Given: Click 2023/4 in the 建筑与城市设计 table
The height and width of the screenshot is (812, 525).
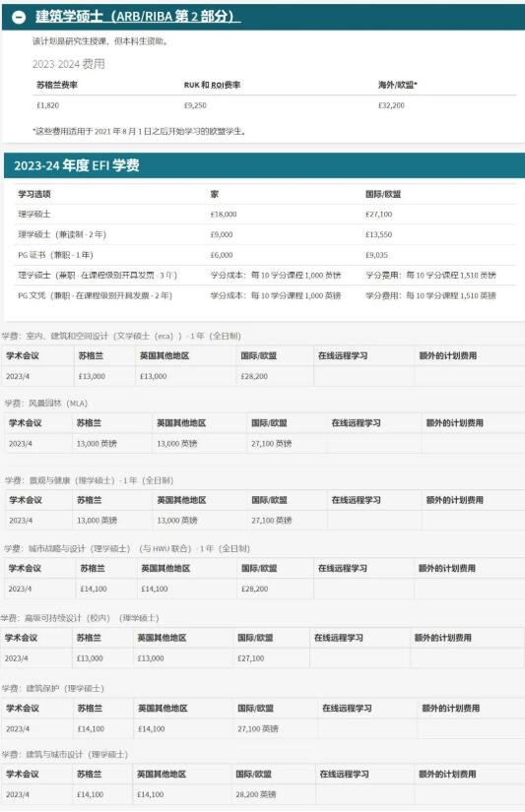Looking at the screenshot, I should pyautogui.click(x=17, y=794).
